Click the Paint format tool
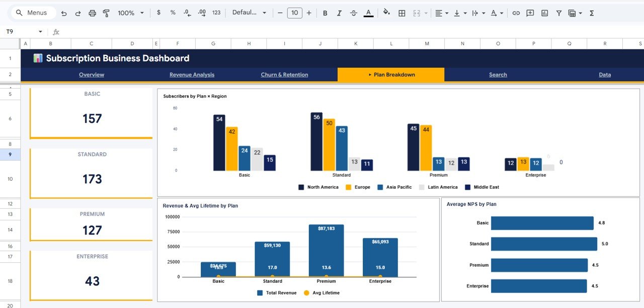The image size is (644, 308). 106,13
